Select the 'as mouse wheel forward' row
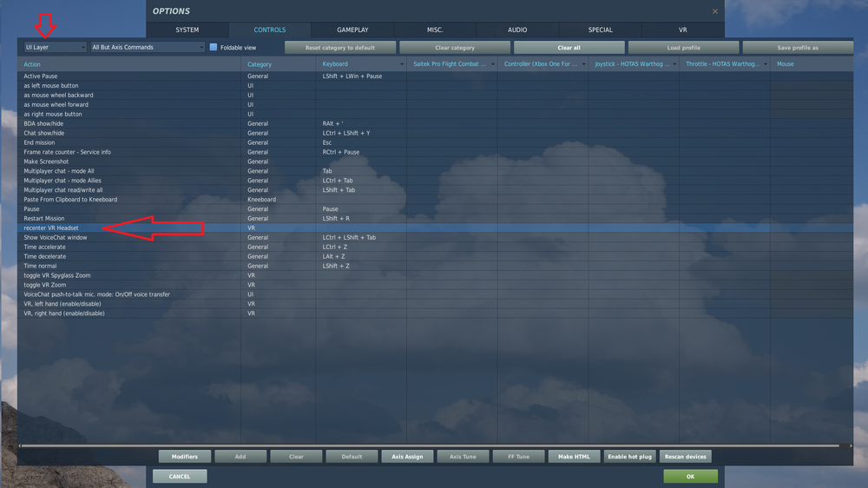Screen dimensions: 868x488 coord(435,104)
